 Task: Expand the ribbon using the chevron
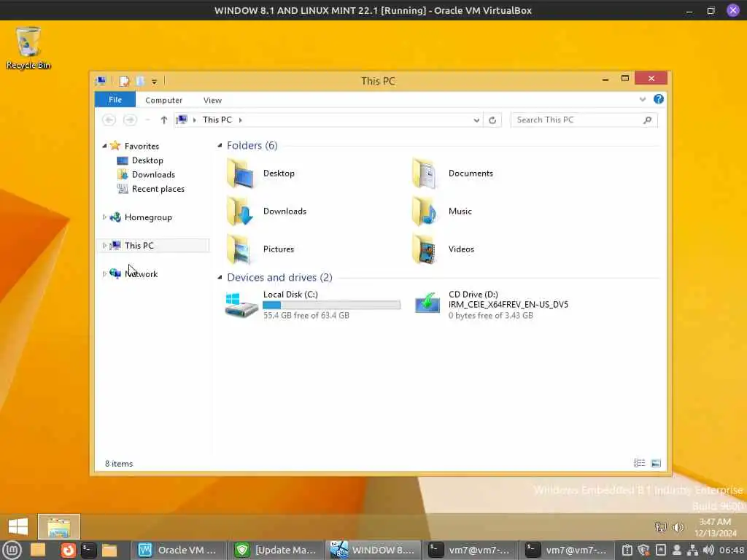point(643,99)
